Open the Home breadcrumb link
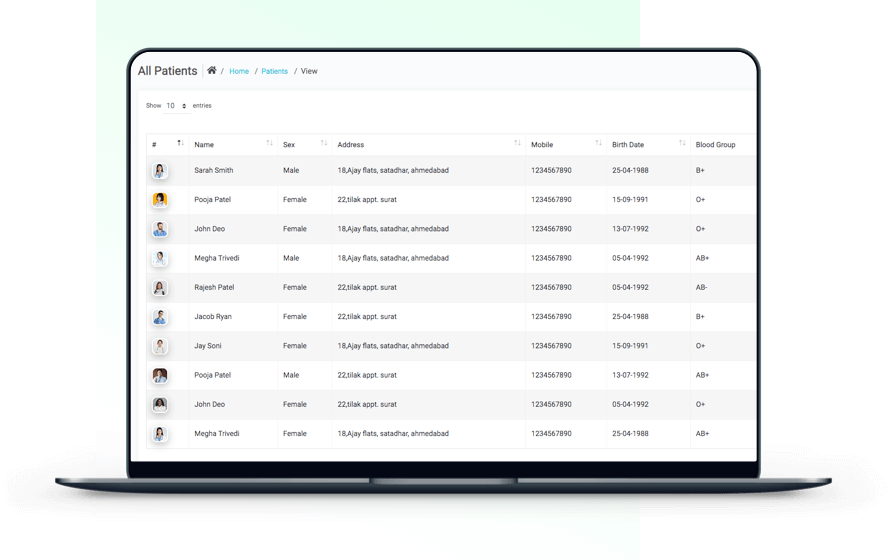 [239, 72]
